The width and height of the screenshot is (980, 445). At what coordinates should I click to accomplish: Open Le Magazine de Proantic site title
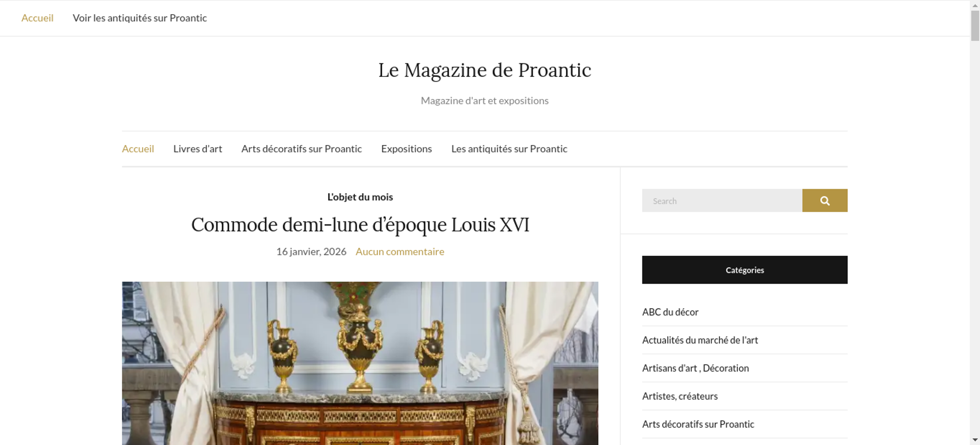click(485, 70)
